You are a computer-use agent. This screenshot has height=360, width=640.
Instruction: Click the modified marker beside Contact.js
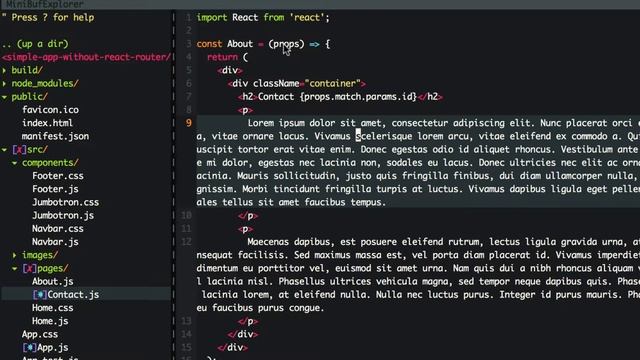tap(40, 295)
